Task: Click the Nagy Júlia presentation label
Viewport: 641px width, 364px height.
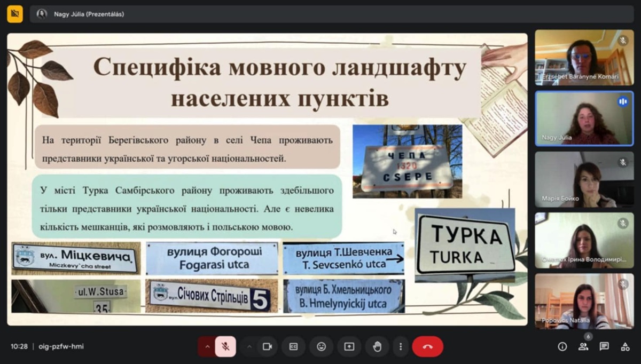Action: click(x=89, y=14)
